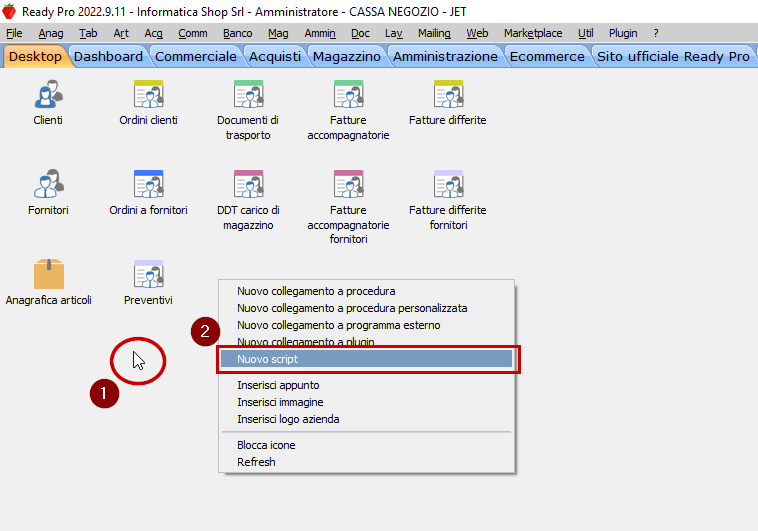
Task: Open the Ammin menu
Action: [x=320, y=33]
